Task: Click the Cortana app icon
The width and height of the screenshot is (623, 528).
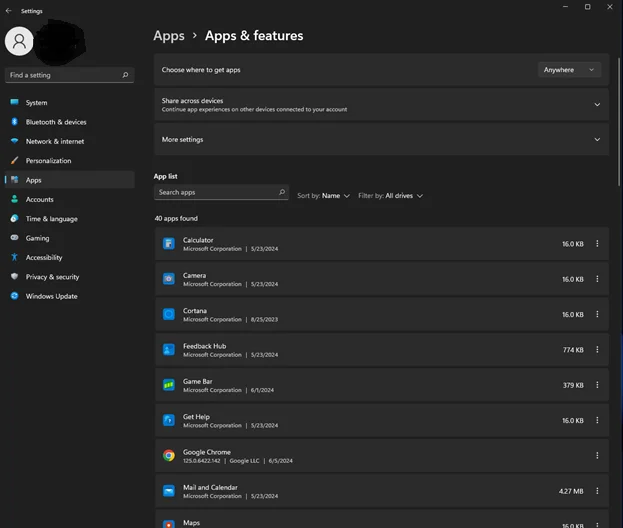Action: (x=168, y=314)
